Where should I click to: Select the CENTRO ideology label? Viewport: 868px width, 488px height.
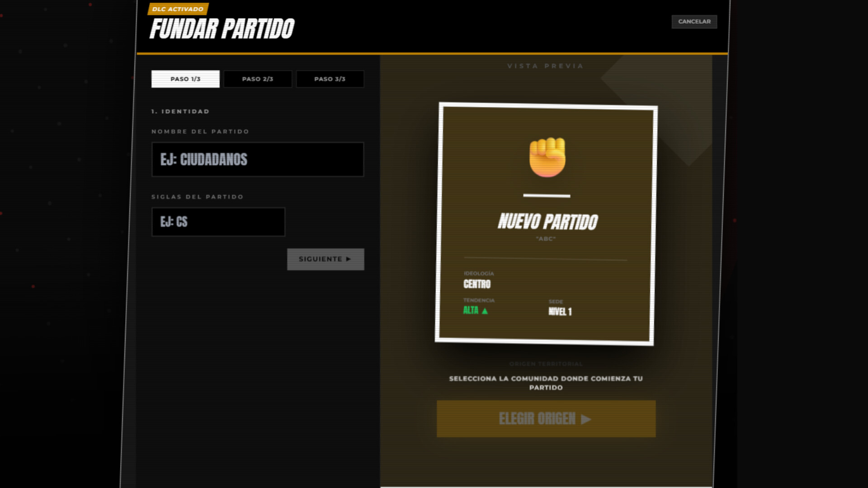[477, 285]
